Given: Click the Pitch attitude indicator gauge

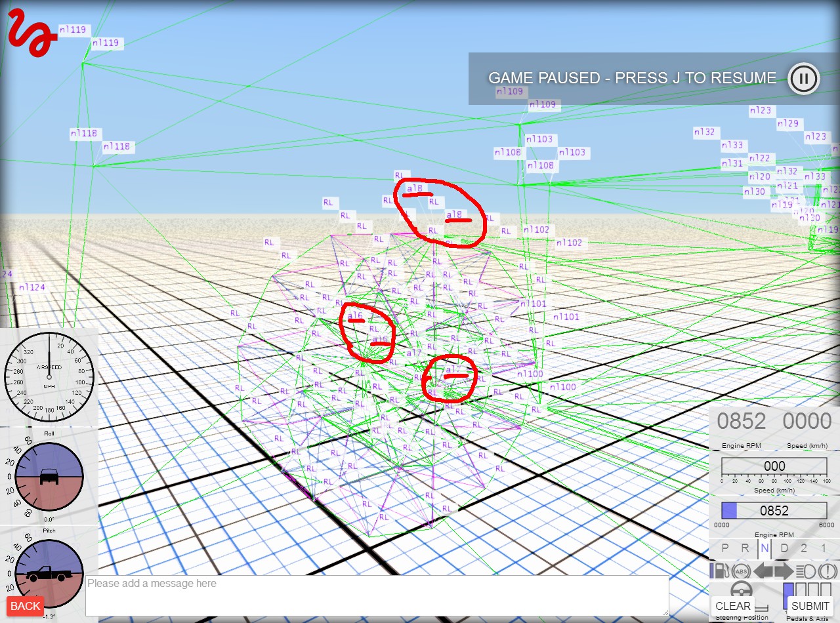Looking at the screenshot, I should tap(49, 574).
